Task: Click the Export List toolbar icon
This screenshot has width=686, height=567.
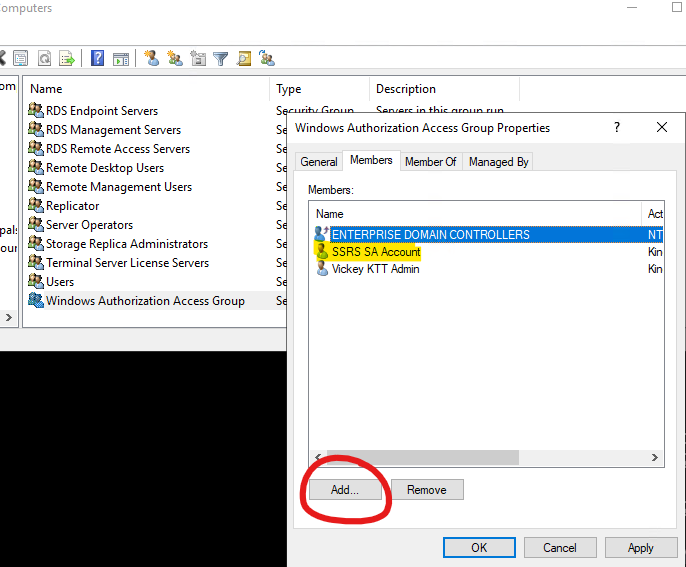Action: pos(67,58)
